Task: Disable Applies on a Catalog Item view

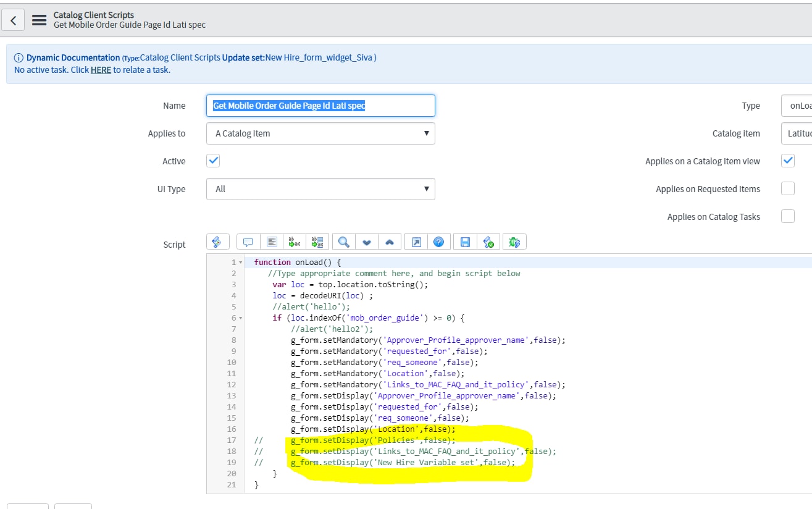Action: tap(788, 160)
